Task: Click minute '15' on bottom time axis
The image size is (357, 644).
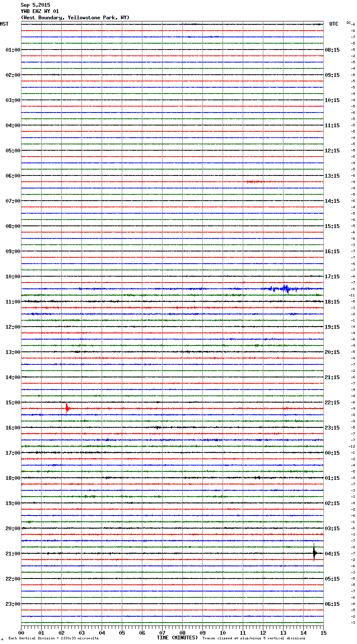Action: (x=323, y=633)
